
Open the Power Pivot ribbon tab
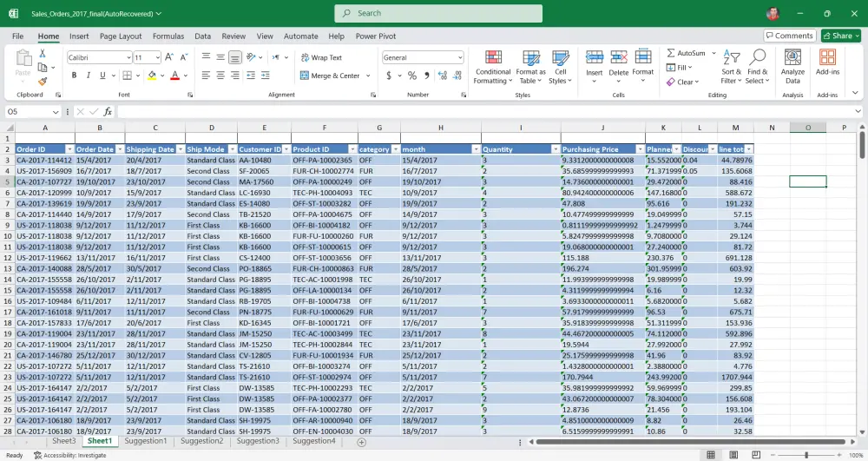[376, 36]
